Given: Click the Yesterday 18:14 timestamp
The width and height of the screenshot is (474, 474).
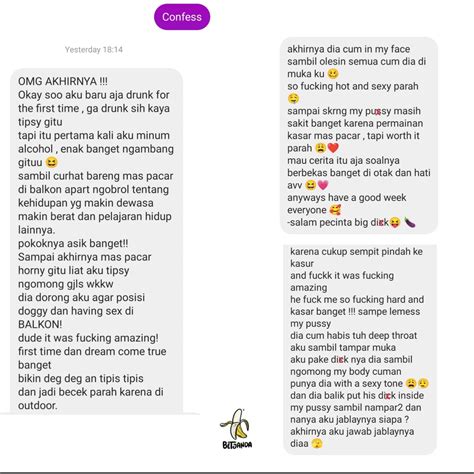Looking at the screenshot, I should 94,50.
